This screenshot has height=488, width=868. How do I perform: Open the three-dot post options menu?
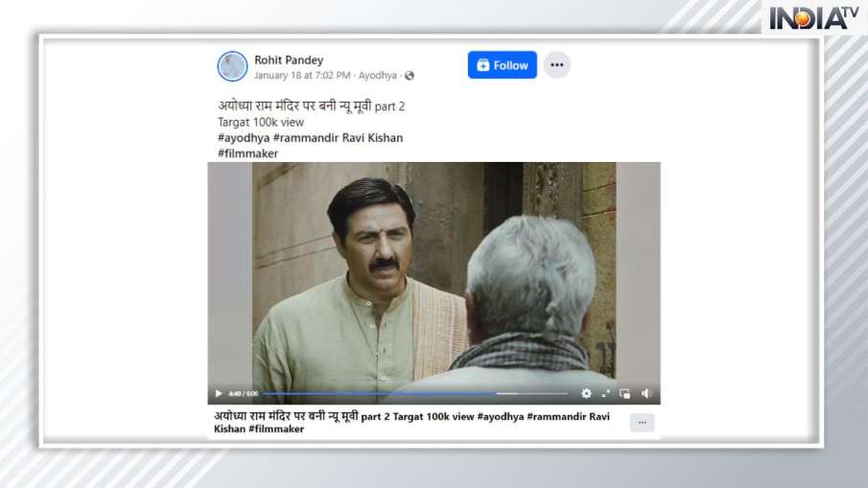click(x=557, y=65)
